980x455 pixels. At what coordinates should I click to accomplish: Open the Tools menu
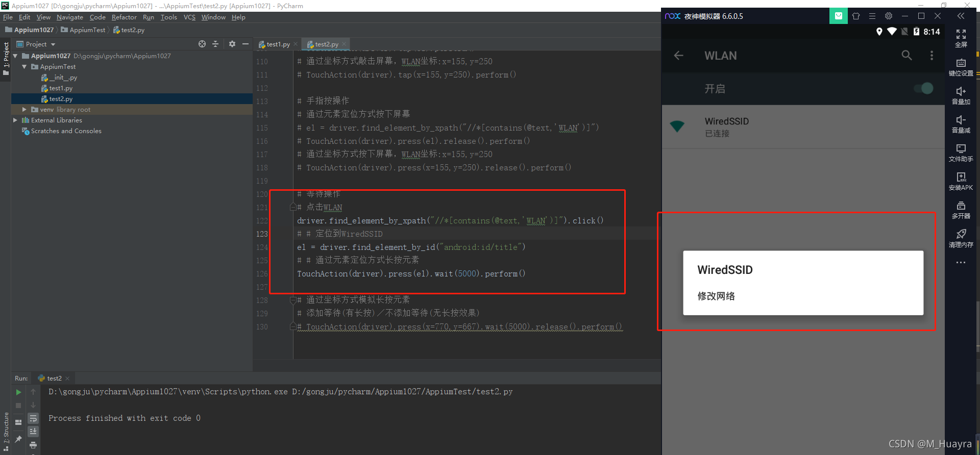pos(169,17)
